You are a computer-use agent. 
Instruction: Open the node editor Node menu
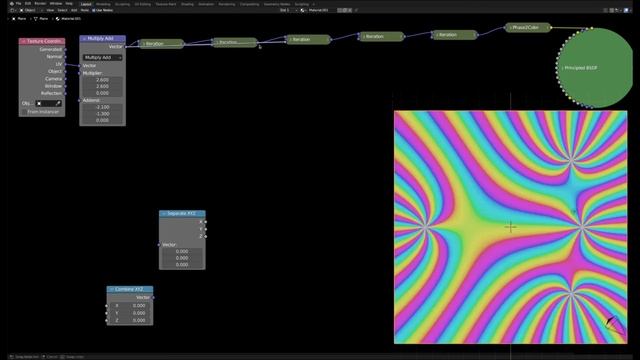(84, 10)
